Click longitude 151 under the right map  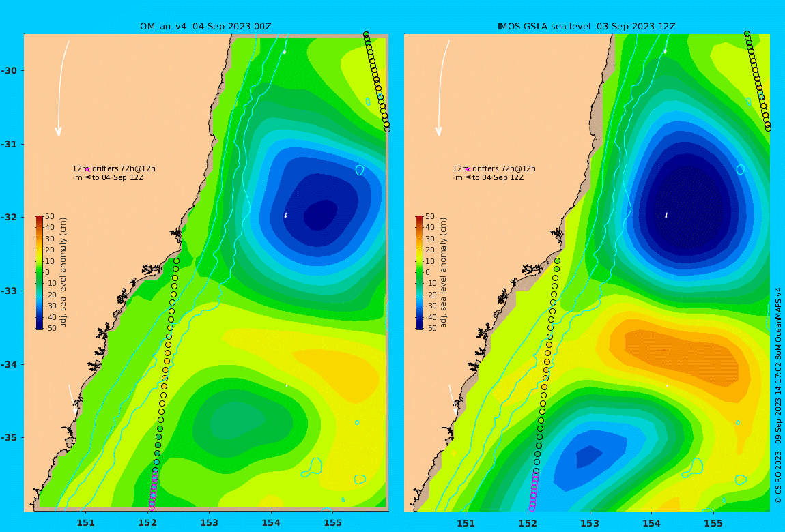point(466,523)
